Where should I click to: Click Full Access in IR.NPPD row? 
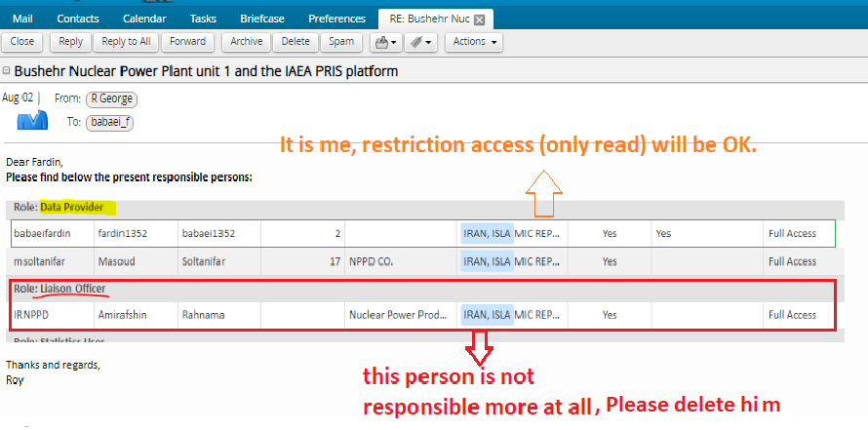pos(792,315)
